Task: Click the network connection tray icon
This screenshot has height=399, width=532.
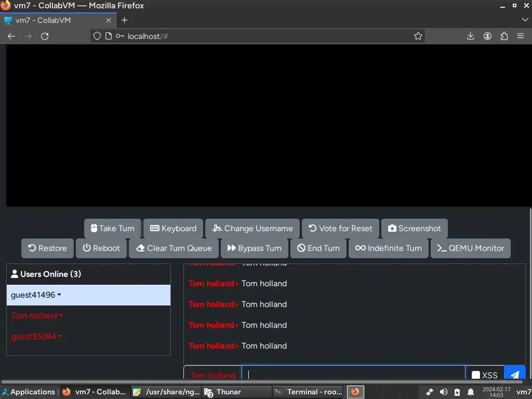Action: coord(430,392)
